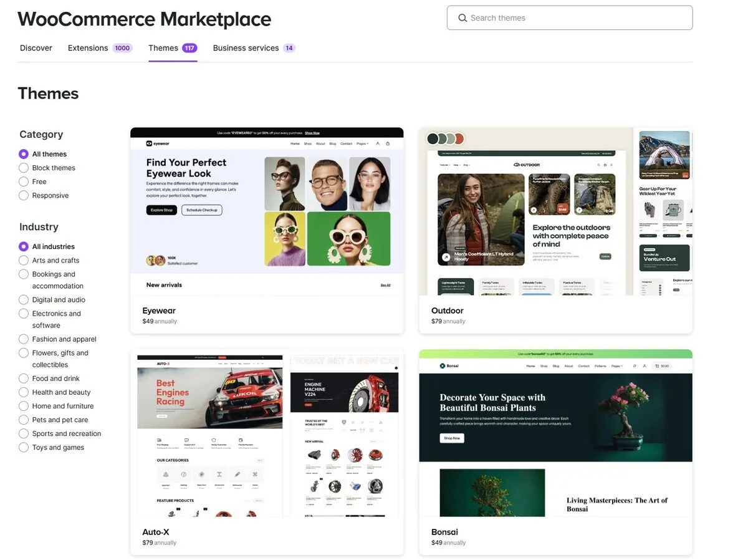The image size is (748, 560).
Task: Select the Free category radio button
Action: (x=24, y=181)
